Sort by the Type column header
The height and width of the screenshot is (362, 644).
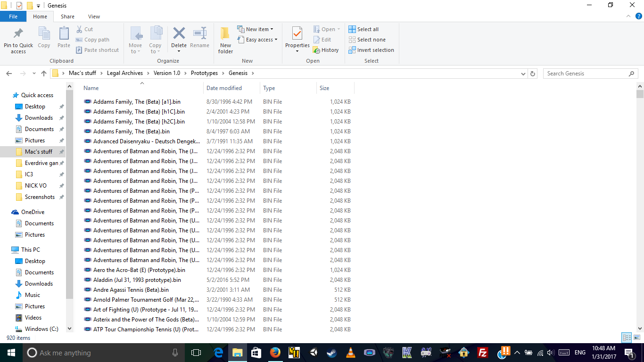(x=288, y=88)
